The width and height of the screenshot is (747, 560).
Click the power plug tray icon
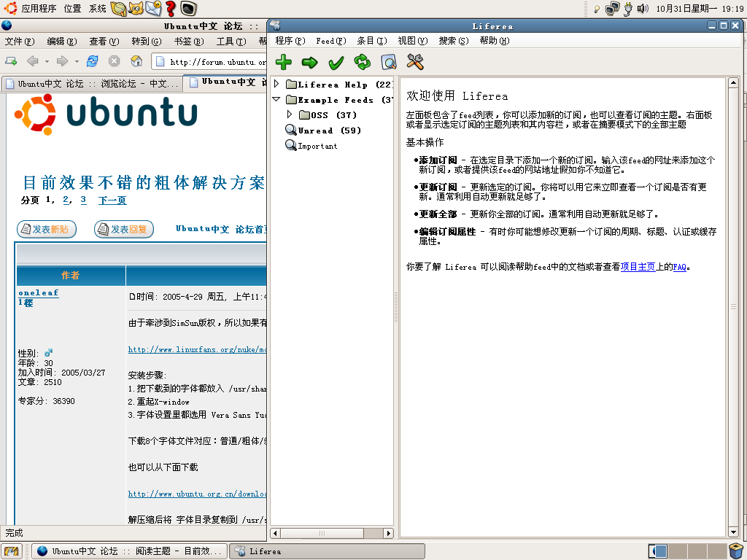pos(628,9)
